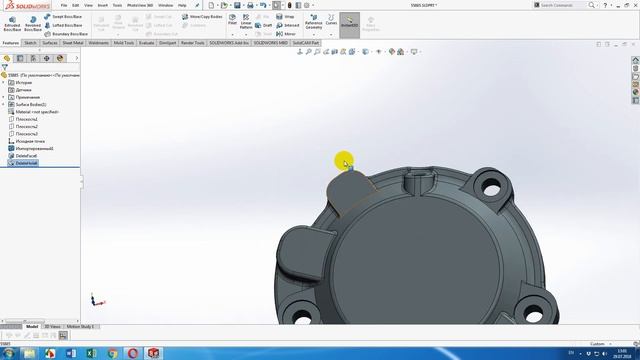
Task: Select Material not specified item
Action: (x=33, y=112)
